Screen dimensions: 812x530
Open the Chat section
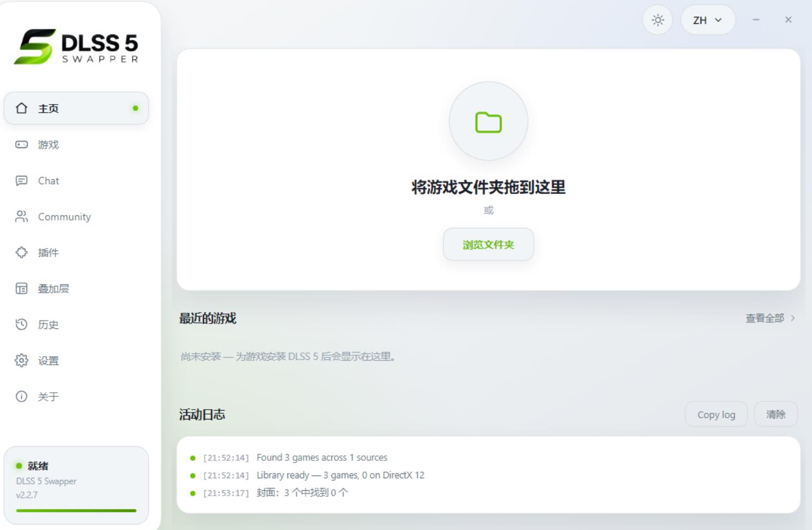[76, 180]
